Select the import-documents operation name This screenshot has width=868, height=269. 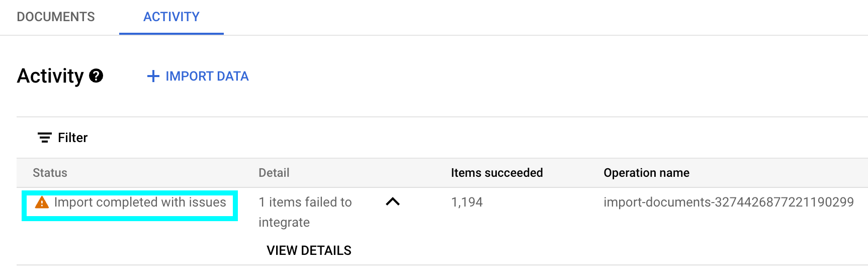(728, 203)
